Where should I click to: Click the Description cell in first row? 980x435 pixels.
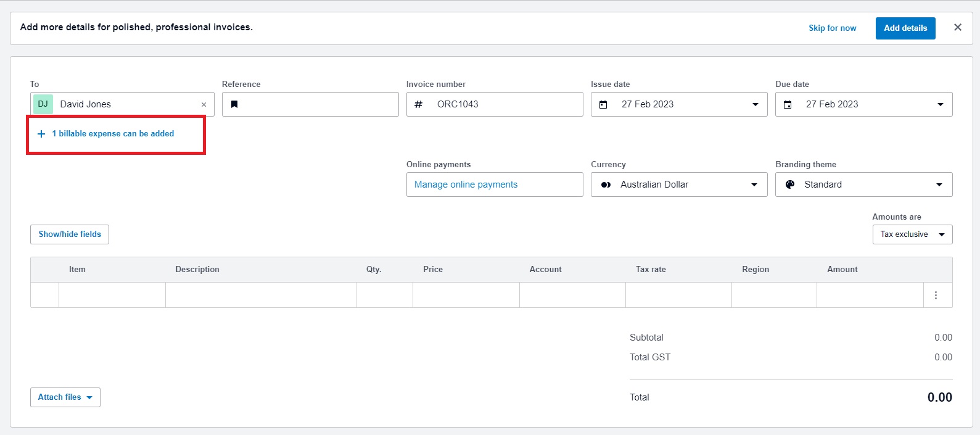(x=261, y=295)
